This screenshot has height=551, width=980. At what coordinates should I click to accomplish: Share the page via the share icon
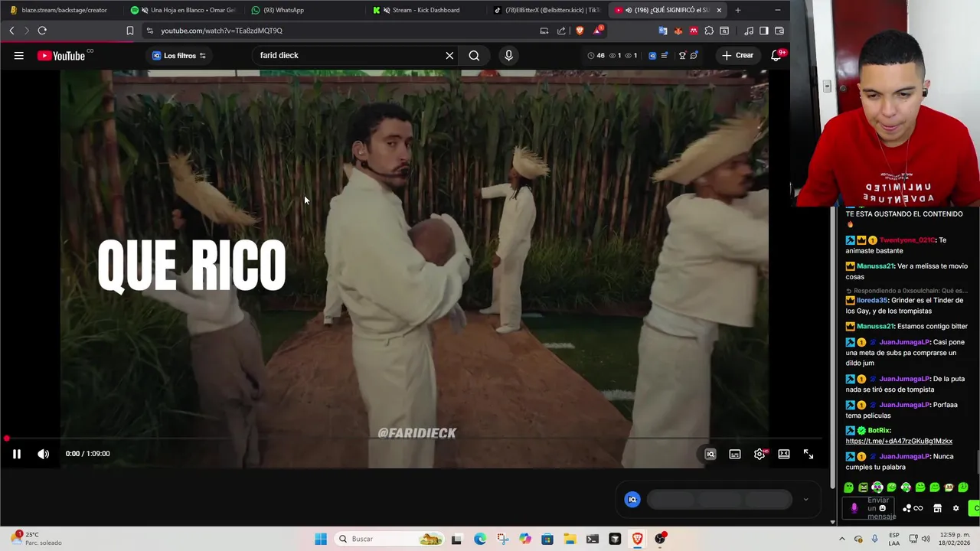point(561,31)
